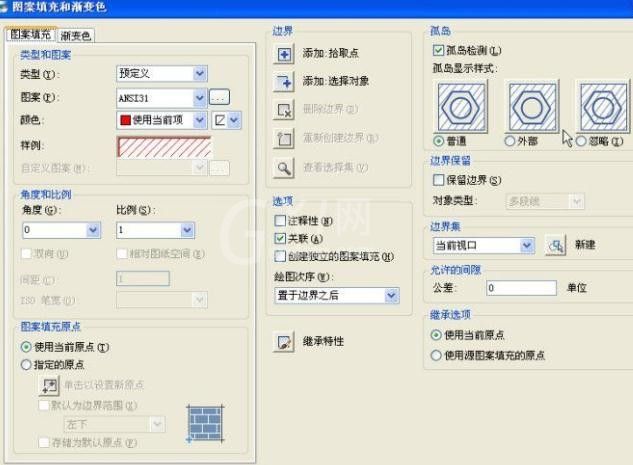633x465 pixels.
Task: Click the 默认为边界范围 checkbox
Action: [x=43, y=405]
